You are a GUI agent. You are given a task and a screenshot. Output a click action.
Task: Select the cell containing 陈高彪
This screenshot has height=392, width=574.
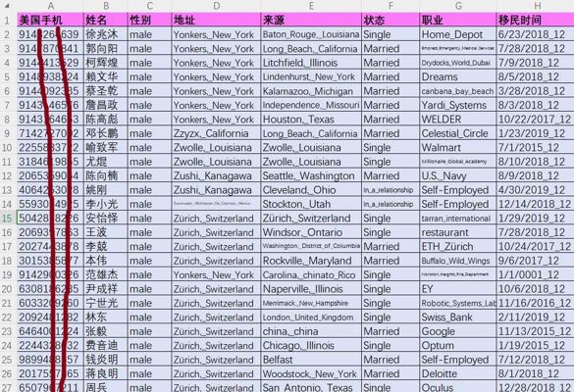pyautogui.click(x=106, y=120)
